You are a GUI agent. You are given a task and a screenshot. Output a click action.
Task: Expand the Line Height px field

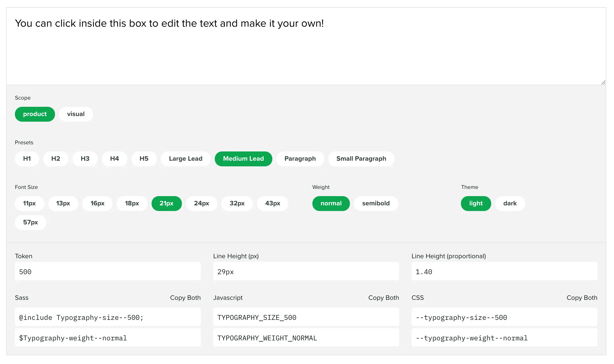pos(306,272)
